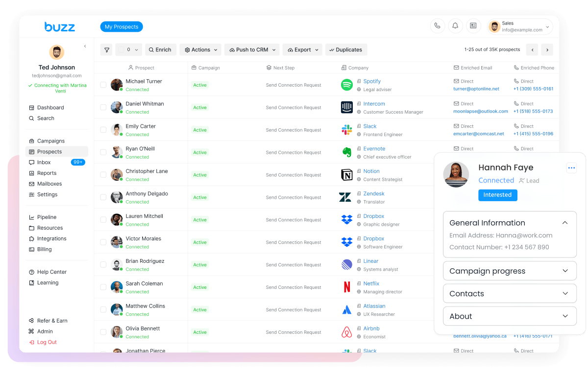Open the Export dropdown menu
This screenshot has width=588, height=376.
click(302, 49)
